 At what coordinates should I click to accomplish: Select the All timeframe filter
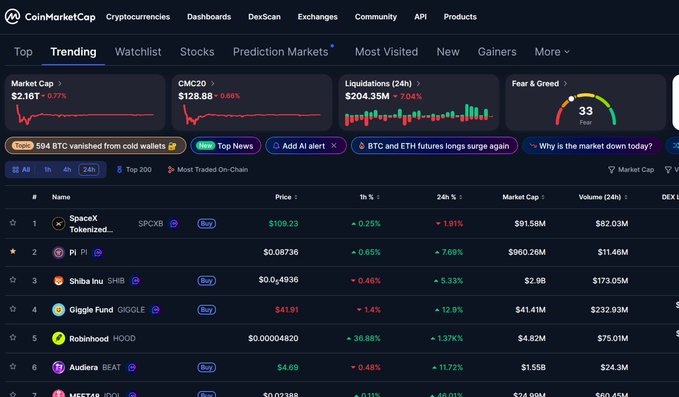click(21, 170)
